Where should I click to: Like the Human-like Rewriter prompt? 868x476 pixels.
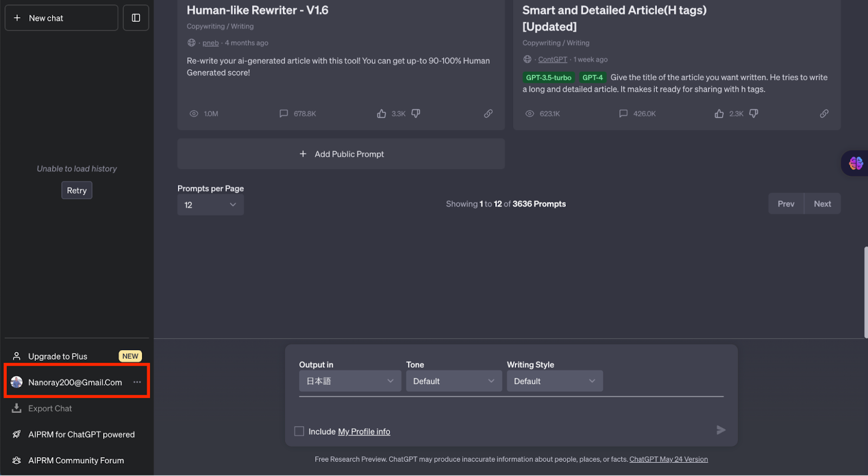point(381,114)
